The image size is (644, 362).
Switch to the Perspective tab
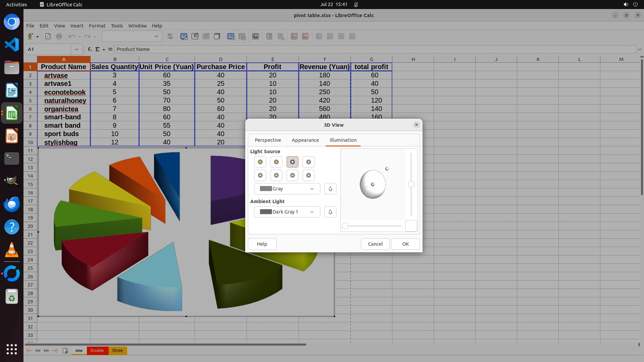(268, 140)
